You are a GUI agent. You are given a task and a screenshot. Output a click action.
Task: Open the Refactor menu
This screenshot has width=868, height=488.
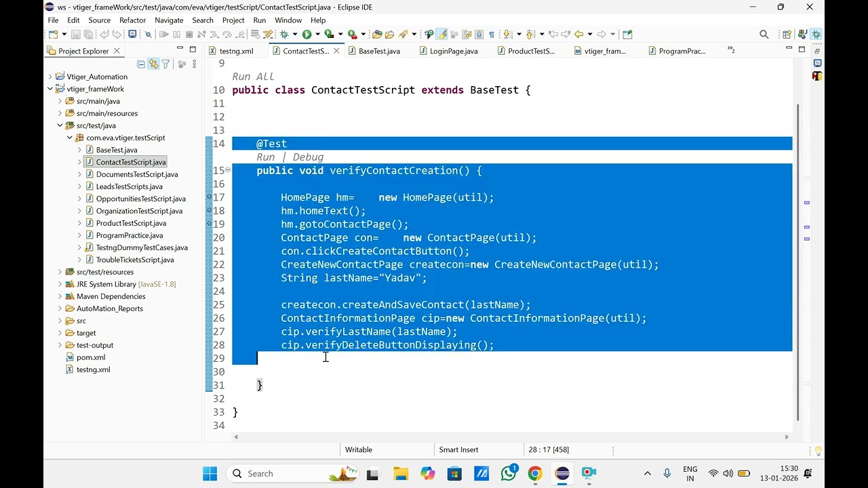click(x=132, y=20)
